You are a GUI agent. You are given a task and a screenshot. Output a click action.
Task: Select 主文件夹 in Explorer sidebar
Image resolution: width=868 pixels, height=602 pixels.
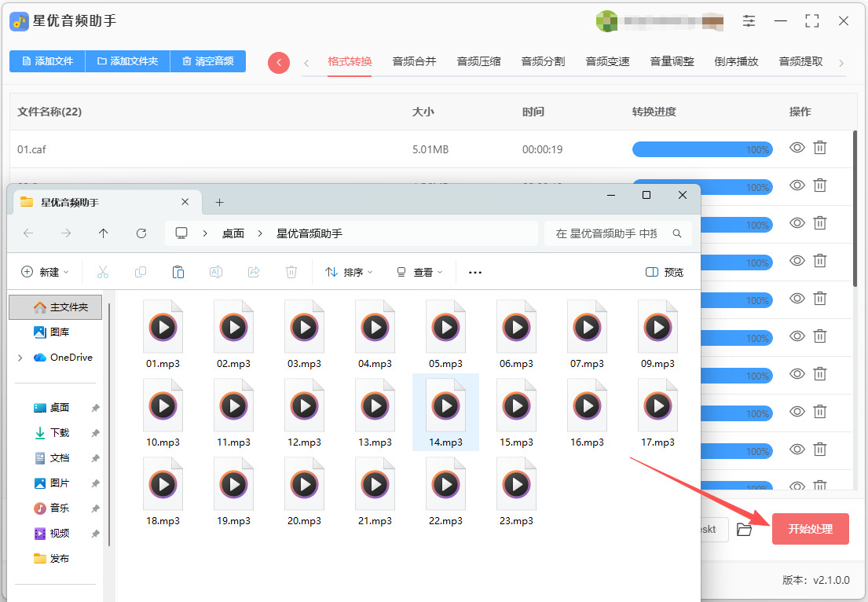coord(55,307)
